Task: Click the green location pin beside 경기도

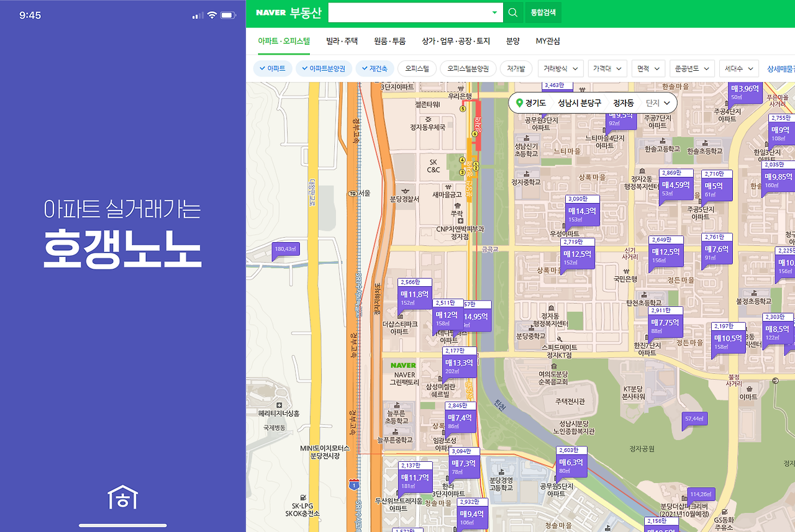Action: click(x=519, y=102)
